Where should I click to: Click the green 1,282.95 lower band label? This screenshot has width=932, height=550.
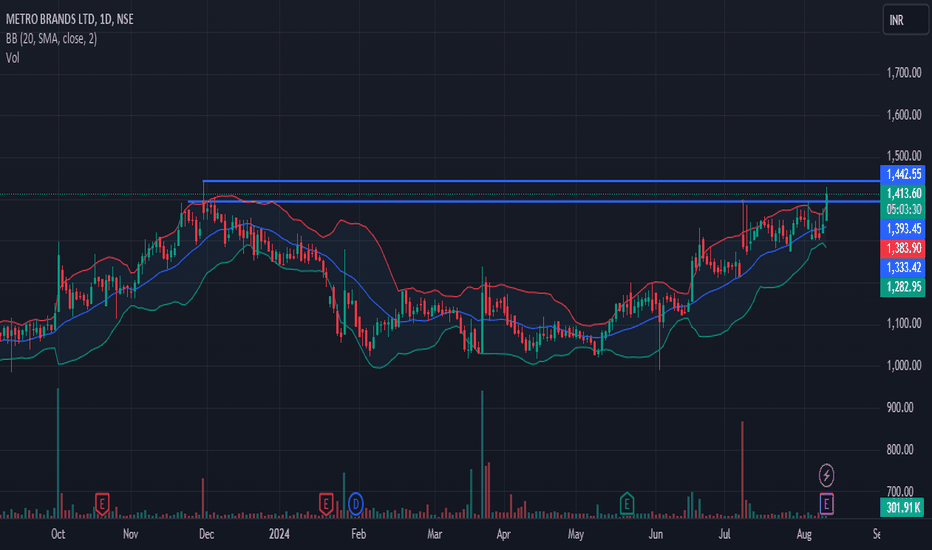pyautogui.click(x=903, y=287)
